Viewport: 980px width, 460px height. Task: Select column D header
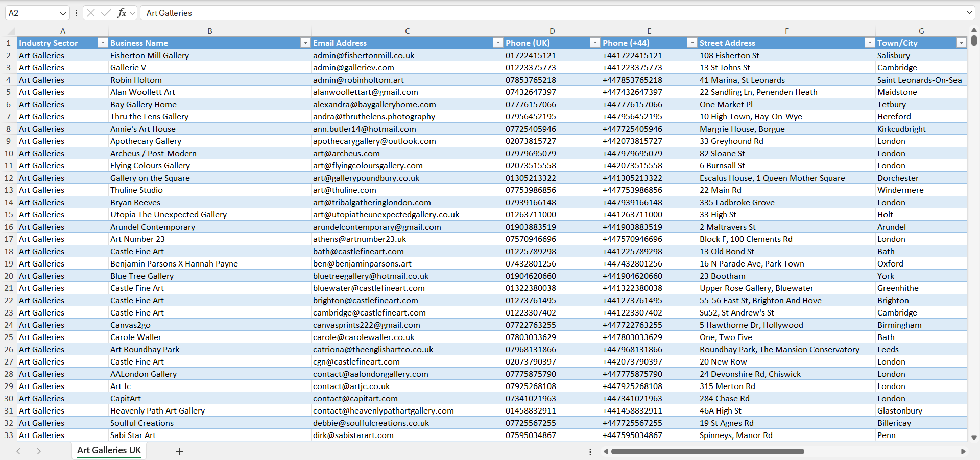552,31
